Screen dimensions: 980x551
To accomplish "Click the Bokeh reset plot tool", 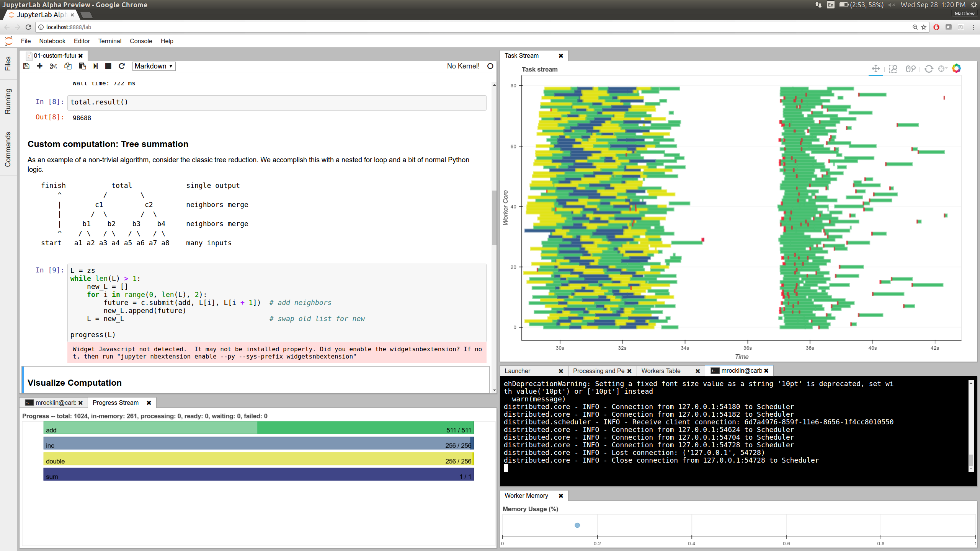I will tap(929, 69).
